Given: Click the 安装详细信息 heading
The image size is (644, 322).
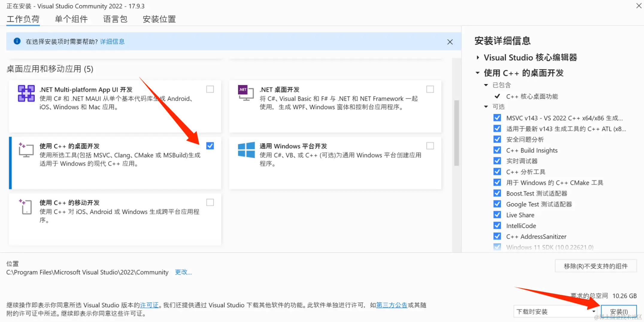Looking at the screenshot, I should click(x=503, y=41).
